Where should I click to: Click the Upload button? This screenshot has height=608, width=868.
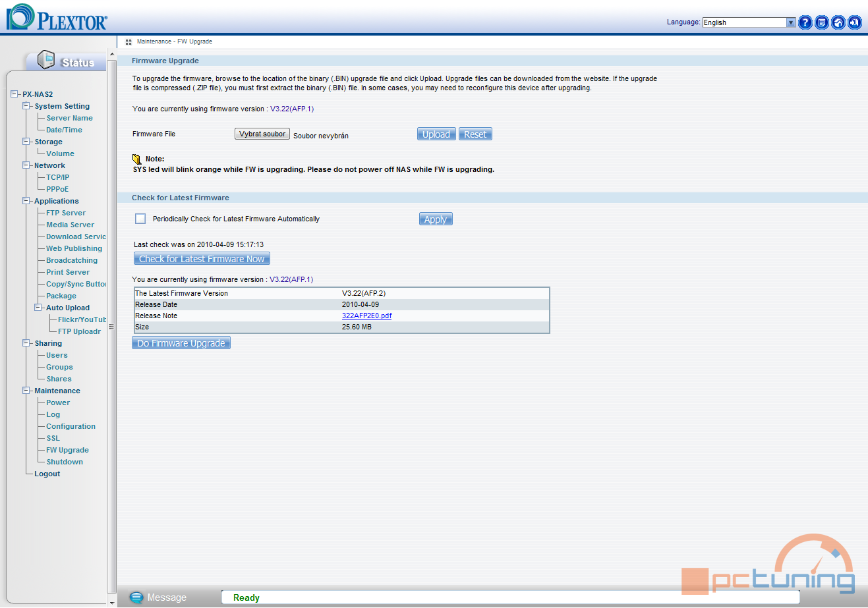point(436,134)
